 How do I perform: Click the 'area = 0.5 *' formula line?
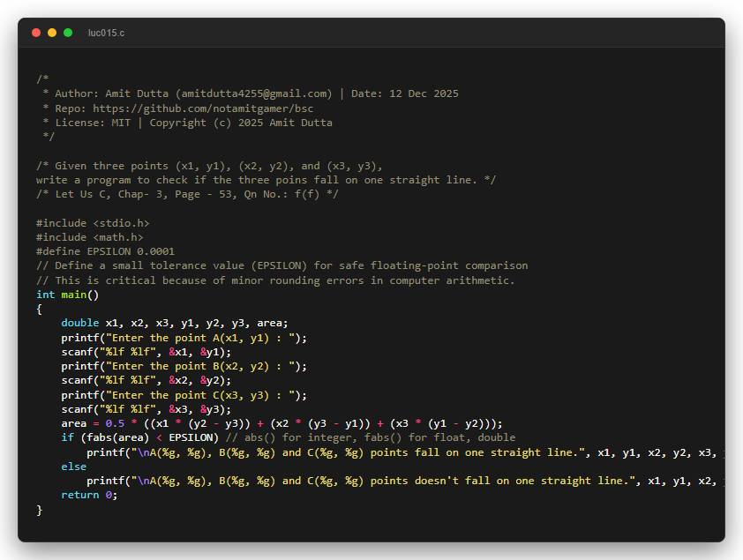(x=281, y=423)
